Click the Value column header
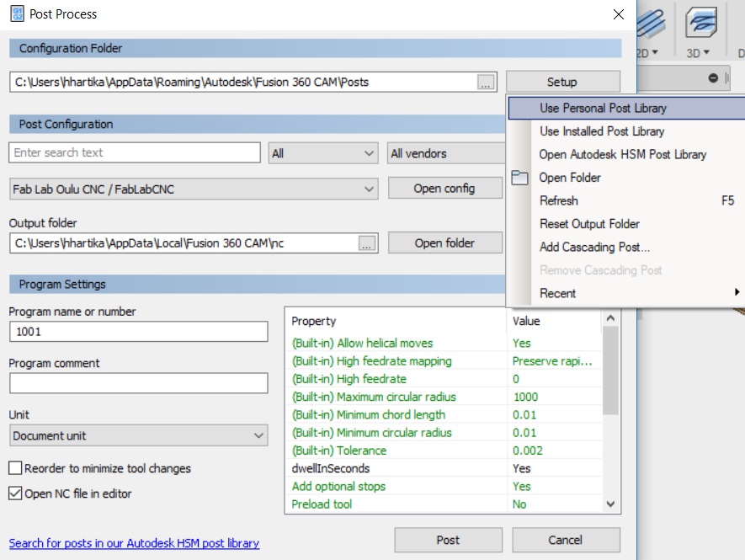 tap(555, 322)
